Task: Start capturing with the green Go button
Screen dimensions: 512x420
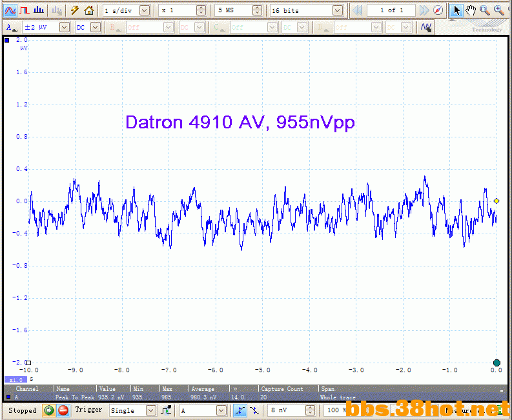Action: tap(49, 410)
